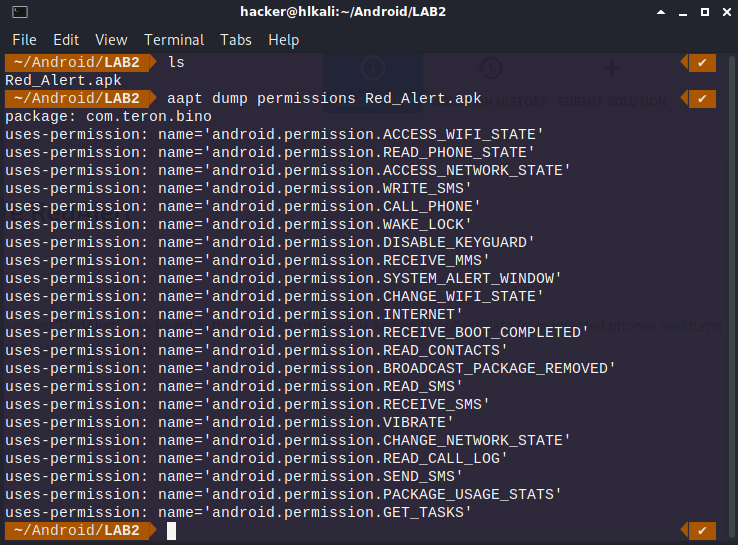Click the keep-above arrow button in title bar
The width and height of the screenshot is (738, 545).
[663, 12]
